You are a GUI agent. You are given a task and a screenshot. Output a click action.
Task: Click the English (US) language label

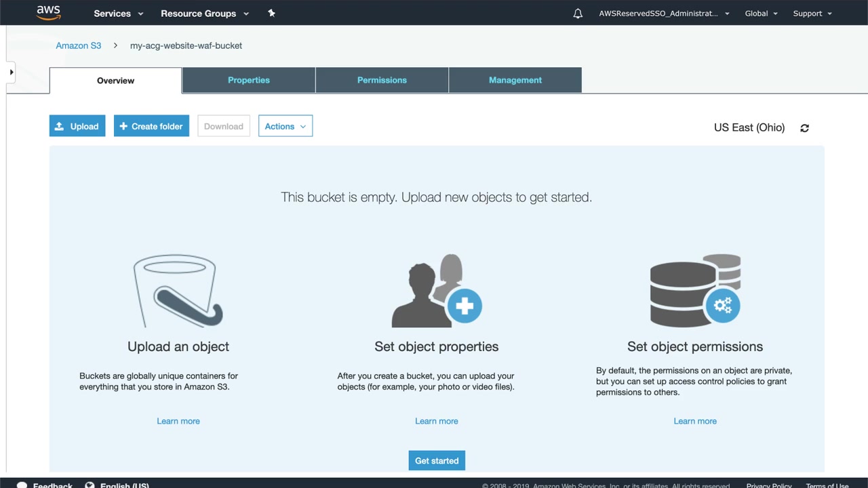125,485
